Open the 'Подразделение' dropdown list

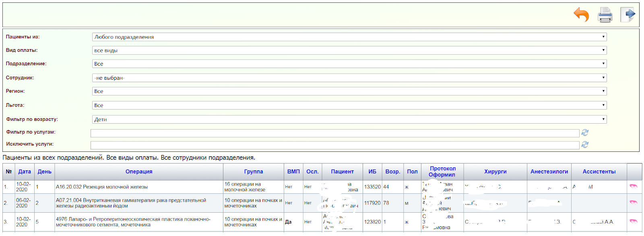point(349,64)
